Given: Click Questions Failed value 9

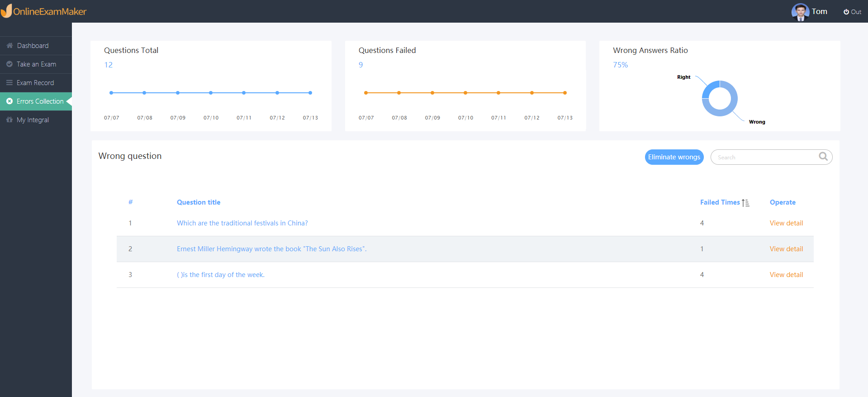Looking at the screenshot, I should point(360,65).
